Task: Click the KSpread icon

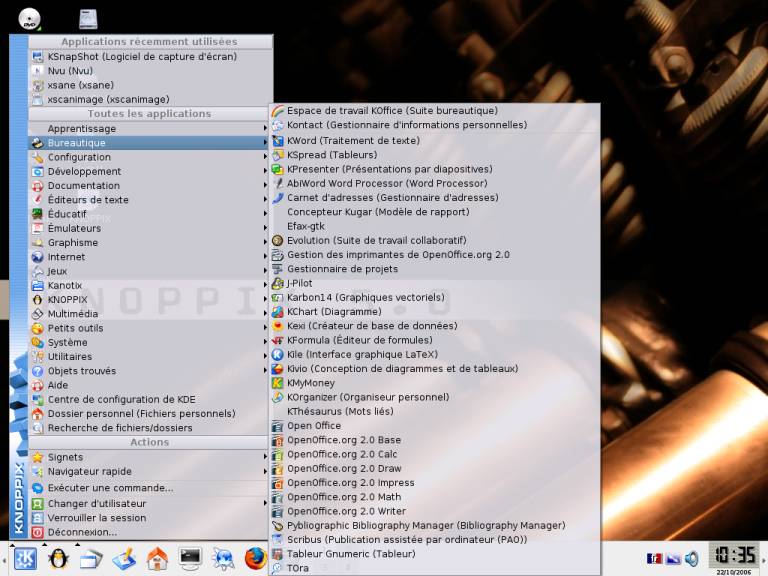Action: (278, 155)
